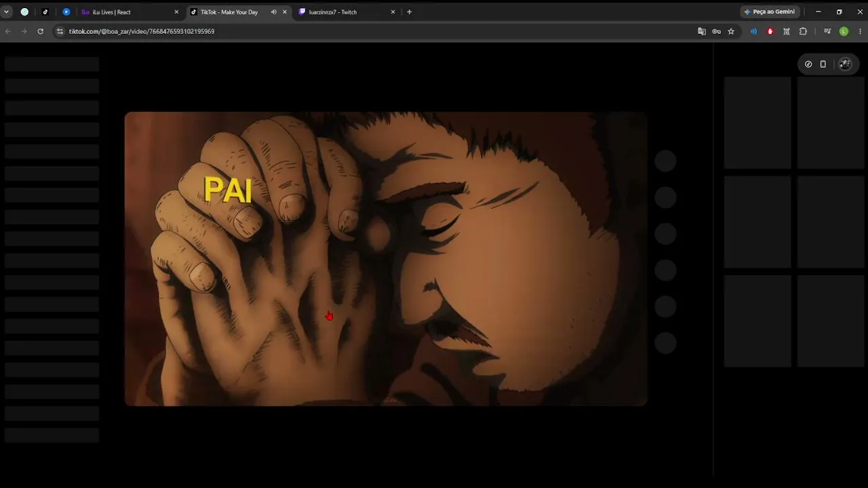Go back to the previous page
This screenshot has width=868, height=488.
coord(8,31)
